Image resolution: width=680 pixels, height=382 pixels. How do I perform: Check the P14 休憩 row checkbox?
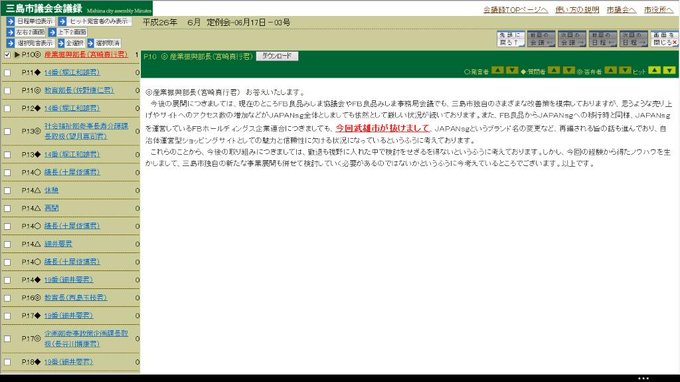tap(7, 190)
